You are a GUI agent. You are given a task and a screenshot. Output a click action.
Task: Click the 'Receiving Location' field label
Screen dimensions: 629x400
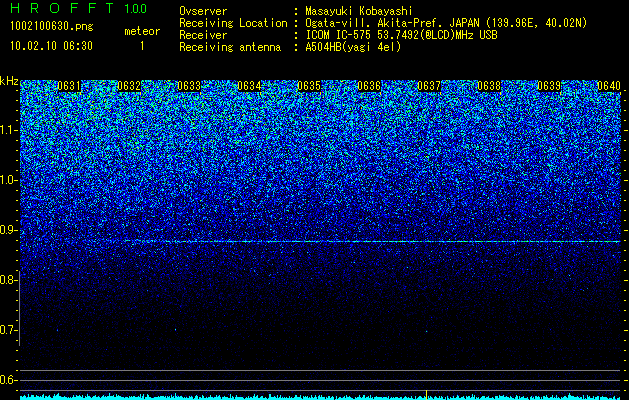click(233, 23)
